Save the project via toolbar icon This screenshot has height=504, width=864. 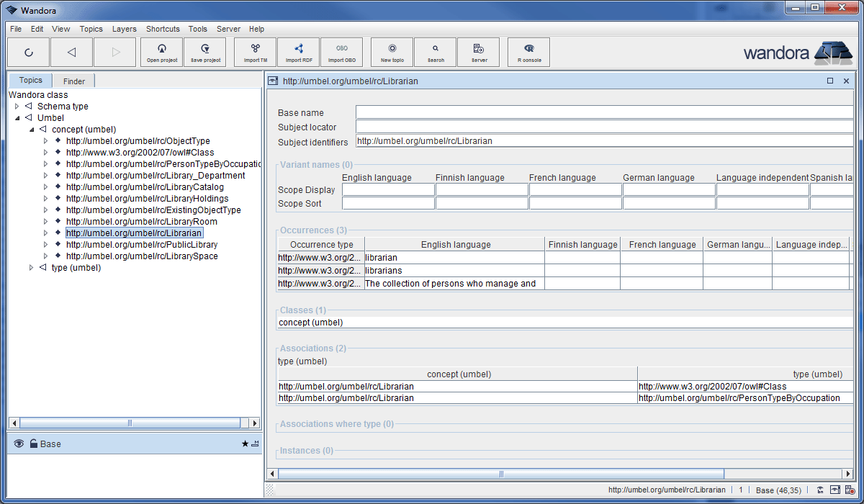[x=204, y=51]
